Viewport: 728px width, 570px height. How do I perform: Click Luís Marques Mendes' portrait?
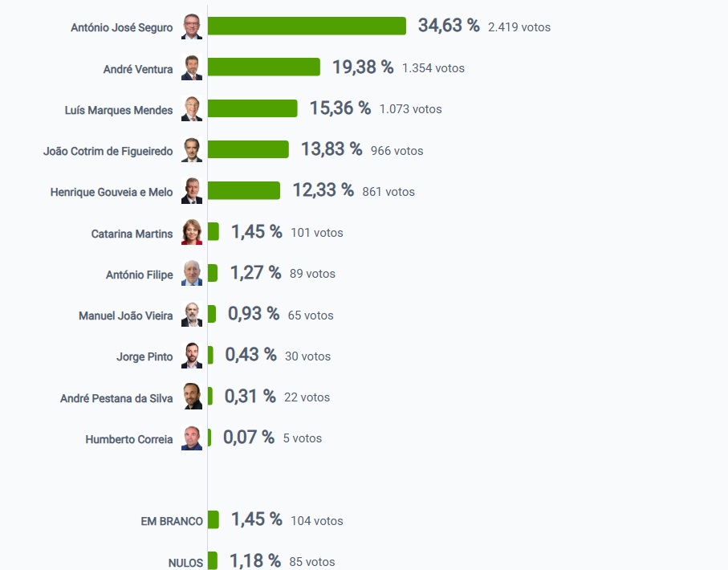192,109
